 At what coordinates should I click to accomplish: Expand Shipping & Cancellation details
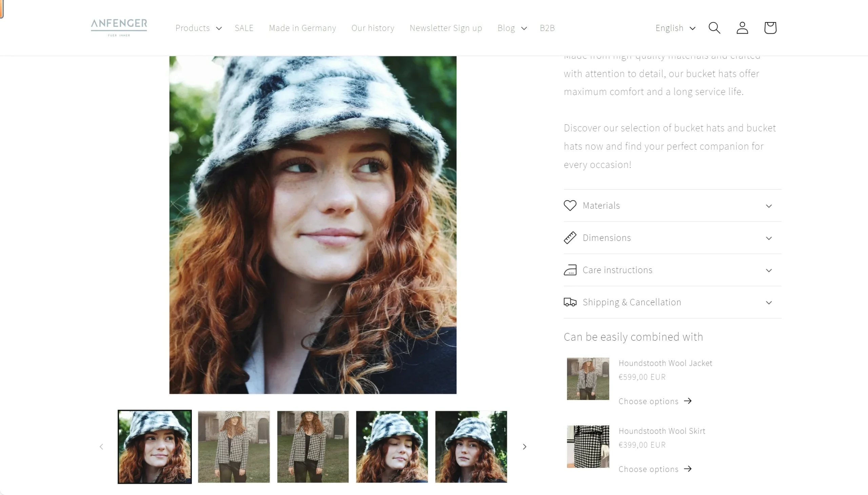pos(672,302)
